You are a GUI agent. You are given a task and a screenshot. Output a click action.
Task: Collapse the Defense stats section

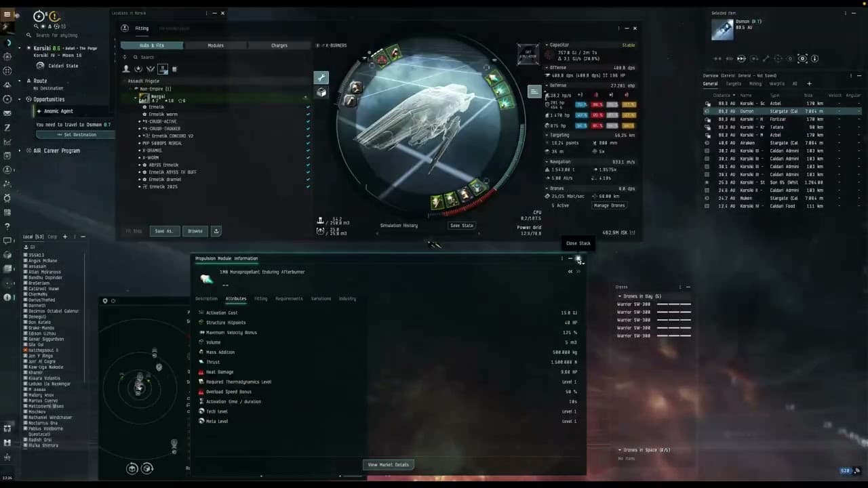547,85
